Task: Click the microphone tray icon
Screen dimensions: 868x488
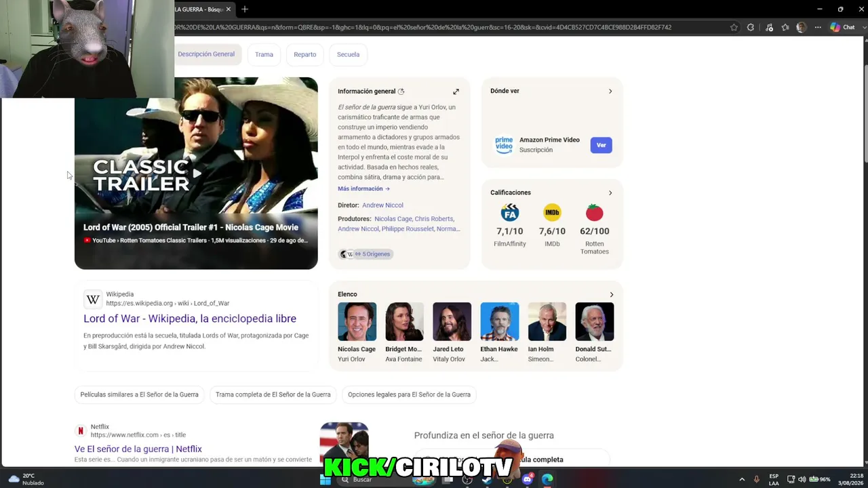Action: (757, 480)
